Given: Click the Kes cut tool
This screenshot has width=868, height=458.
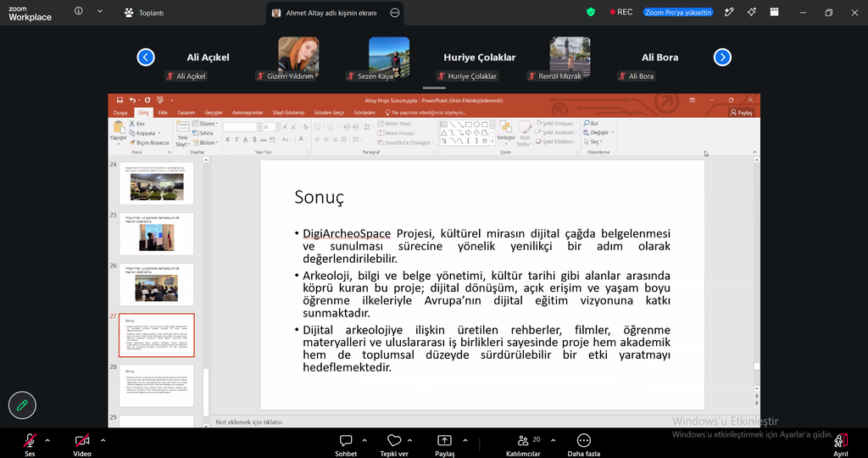Looking at the screenshot, I should click(137, 124).
